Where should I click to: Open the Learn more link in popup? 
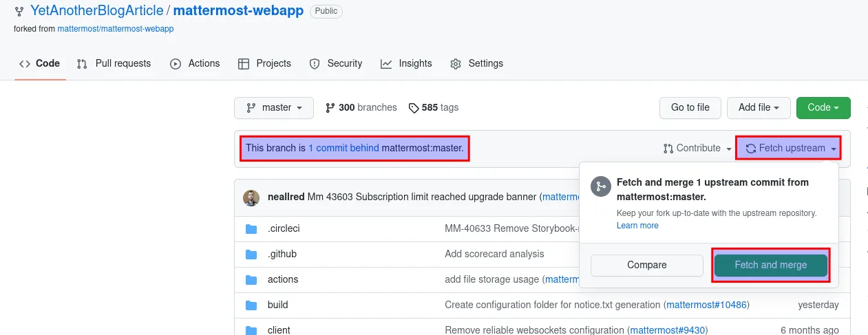coord(637,226)
